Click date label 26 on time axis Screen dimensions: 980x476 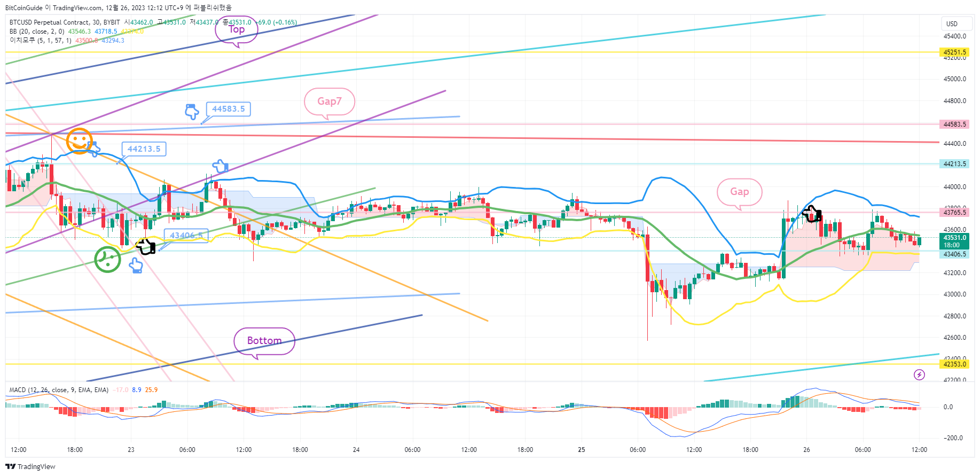[806, 450]
